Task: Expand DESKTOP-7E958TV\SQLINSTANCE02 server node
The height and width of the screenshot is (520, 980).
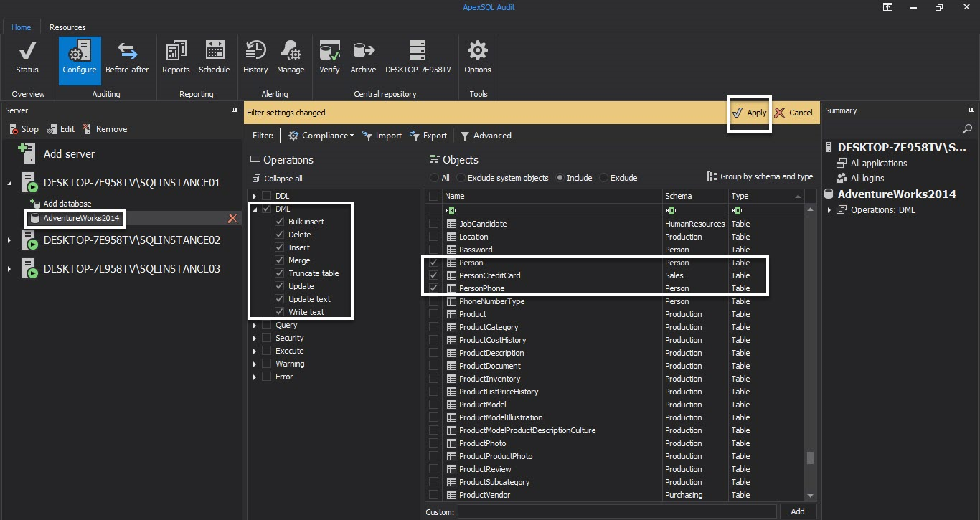Action: point(9,240)
